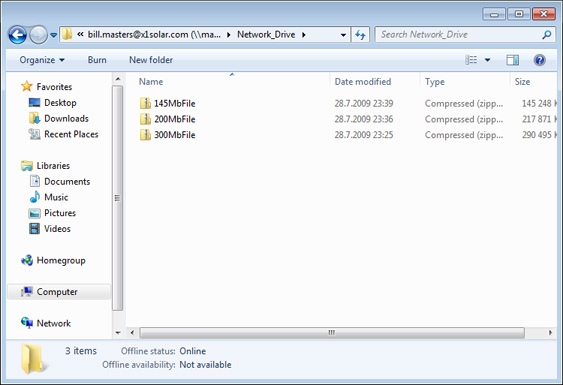This screenshot has height=385, width=563.
Task: Click the search magnifier icon
Action: (x=546, y=35)
